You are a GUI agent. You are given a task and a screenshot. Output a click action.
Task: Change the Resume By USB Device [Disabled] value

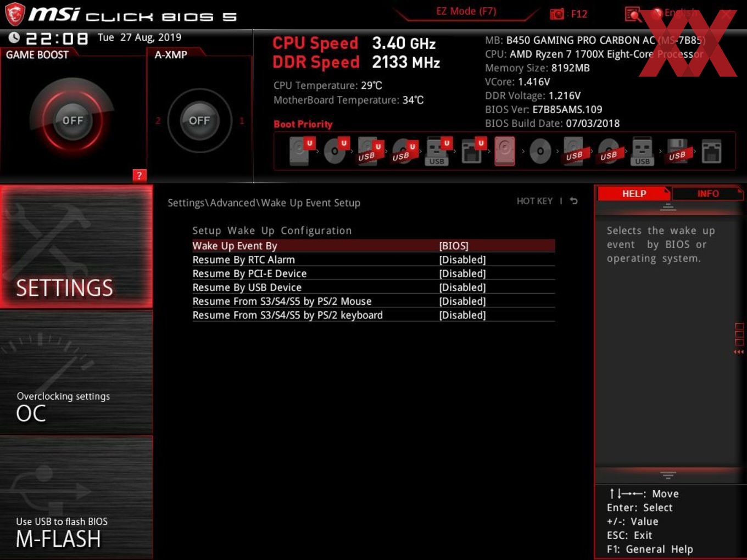click(462, 287)
